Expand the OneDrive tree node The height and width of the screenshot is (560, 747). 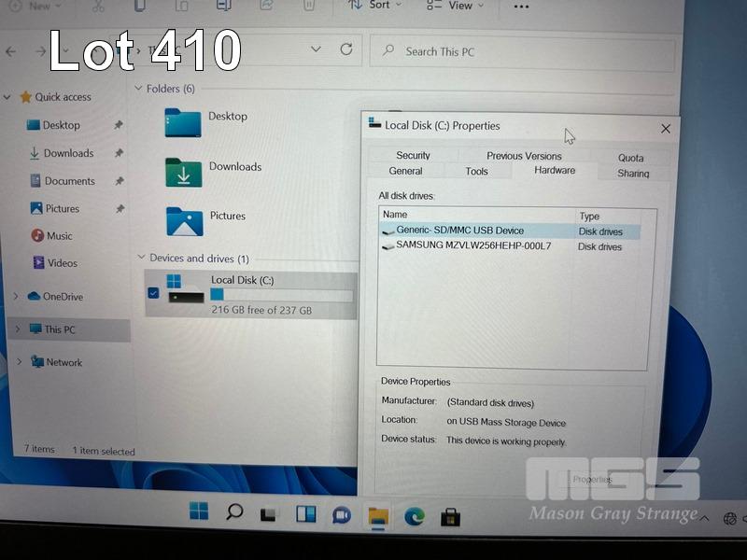tap(16, 297)
